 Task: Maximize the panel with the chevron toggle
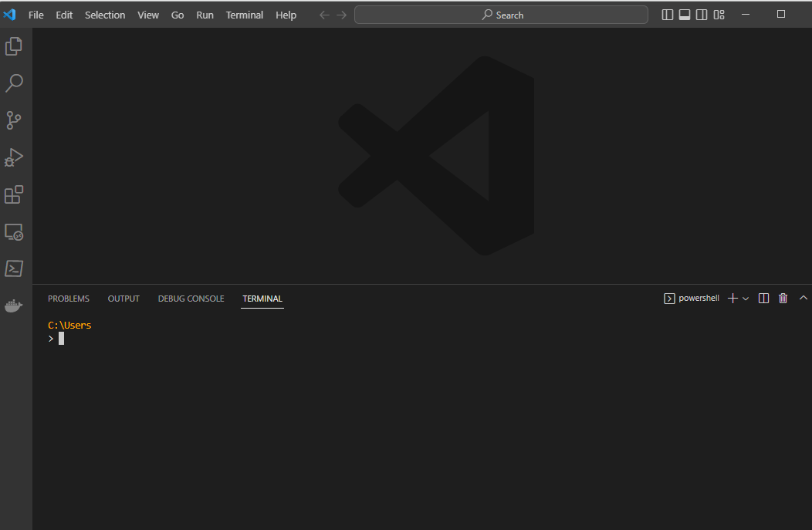tap(803, 298)
